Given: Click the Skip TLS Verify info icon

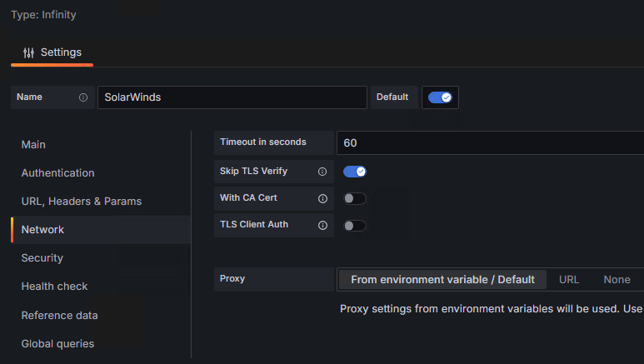Looking at the screenshot, I should 322,172.
